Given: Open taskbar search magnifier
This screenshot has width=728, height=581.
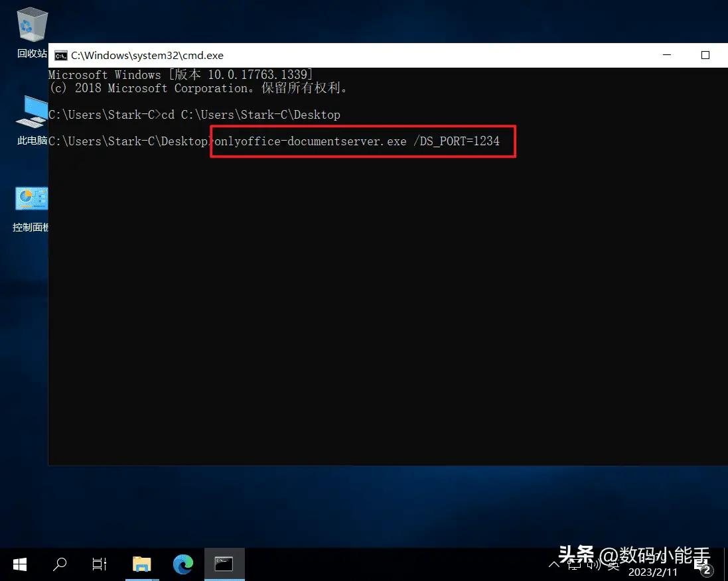Looking at the screenshot, I should tap(60, 564).
